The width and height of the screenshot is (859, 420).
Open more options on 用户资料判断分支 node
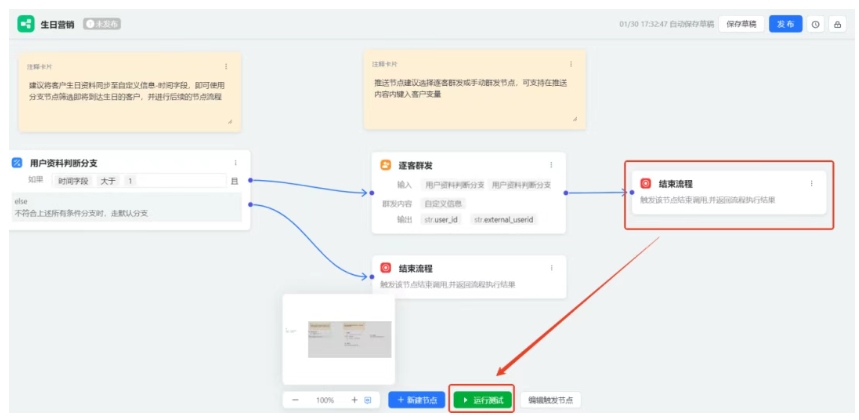(x=236, y=163)
